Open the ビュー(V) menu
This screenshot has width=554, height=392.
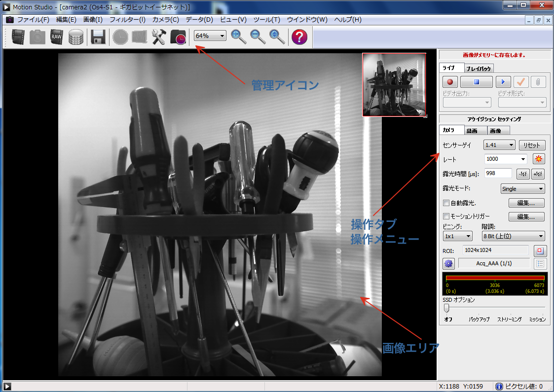point(233,20)
